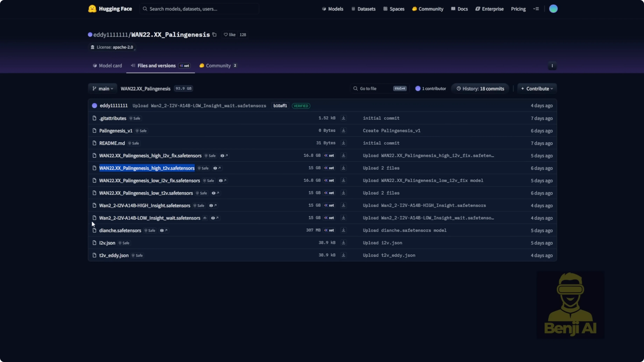Open the t2v_eddy.json file

pos(114,255)
